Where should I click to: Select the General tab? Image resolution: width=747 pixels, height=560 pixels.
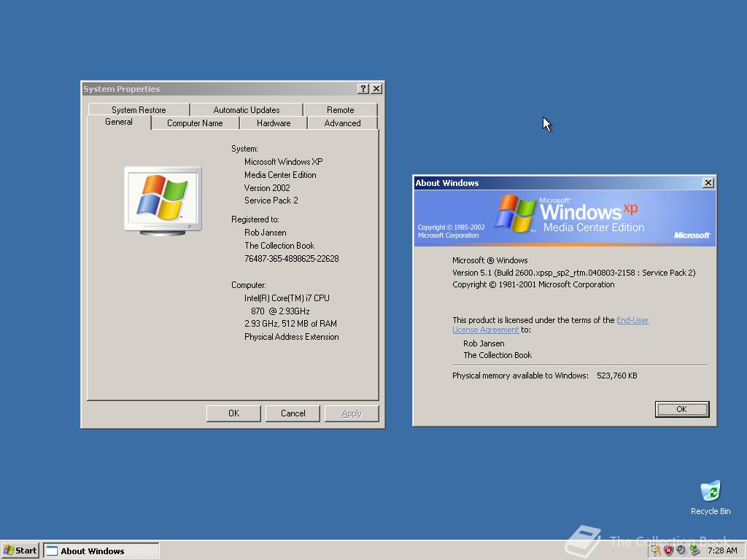tap(119, 122)
